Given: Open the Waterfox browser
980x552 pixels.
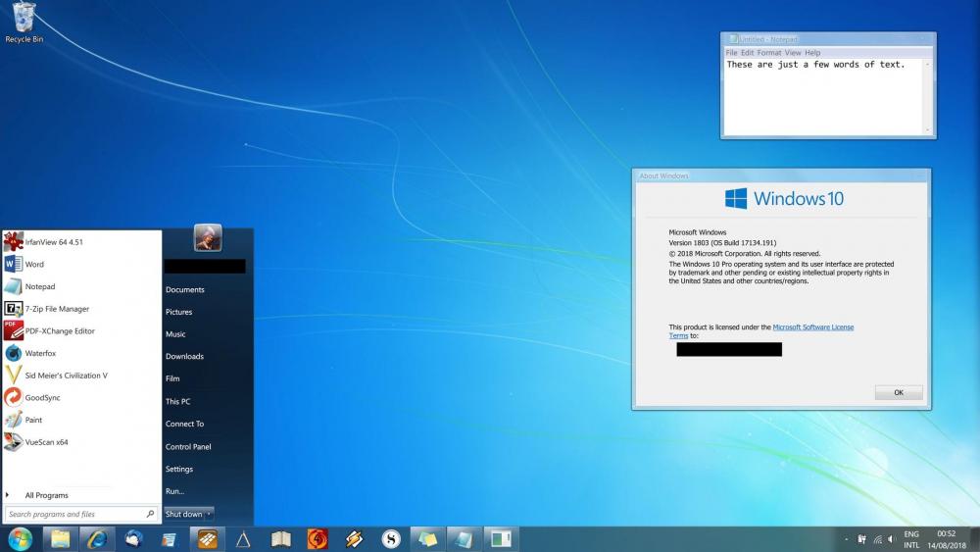Looking at the screenshot, I should [40, 353].
